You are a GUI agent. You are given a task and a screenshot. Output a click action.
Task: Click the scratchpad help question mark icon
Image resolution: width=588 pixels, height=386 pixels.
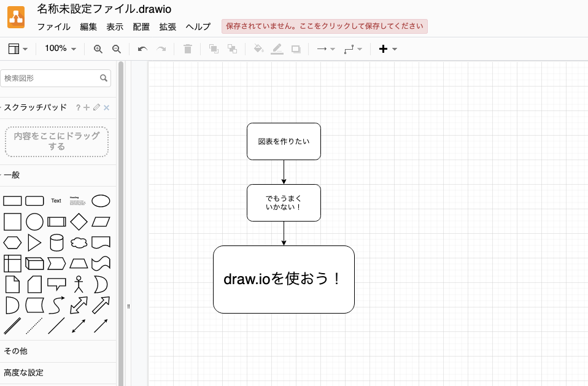78,107
